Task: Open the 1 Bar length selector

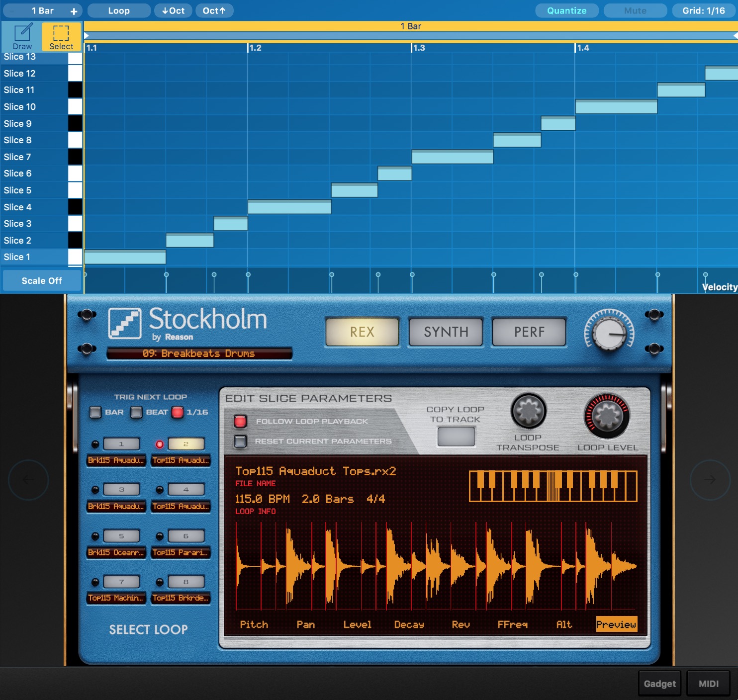Action: [41, 10]
